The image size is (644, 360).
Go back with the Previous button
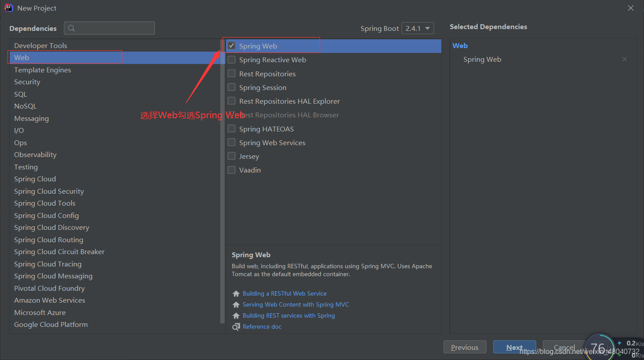coord(465,347)
